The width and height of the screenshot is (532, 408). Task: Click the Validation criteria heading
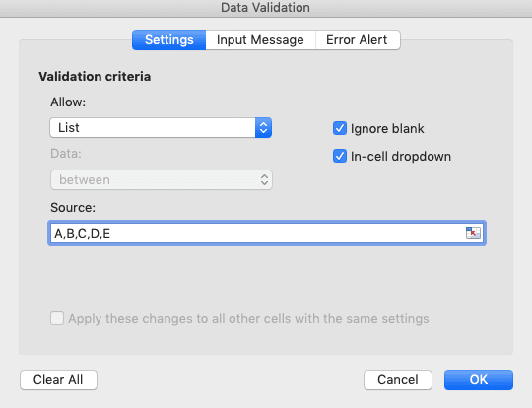[95, 76]
